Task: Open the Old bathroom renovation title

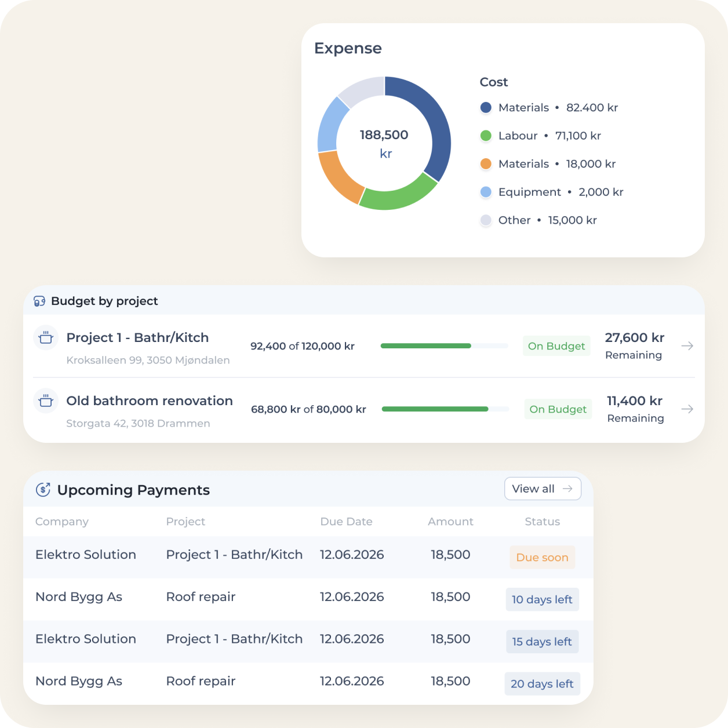Action: click(150, 401)
